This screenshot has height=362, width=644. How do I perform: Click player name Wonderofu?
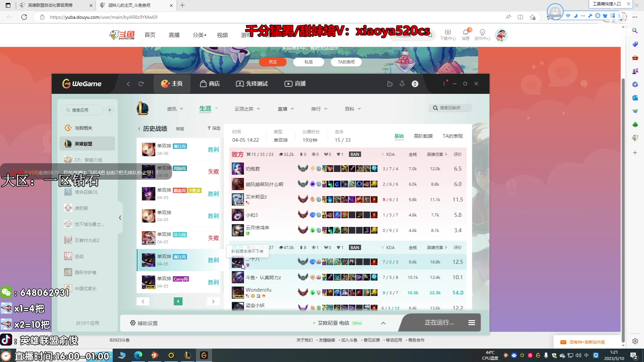pos(258,290)
